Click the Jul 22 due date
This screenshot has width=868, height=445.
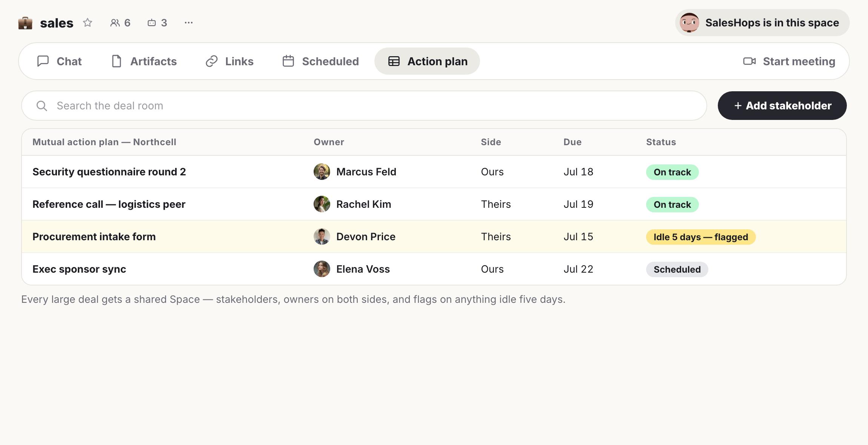(x=578, y=269)
